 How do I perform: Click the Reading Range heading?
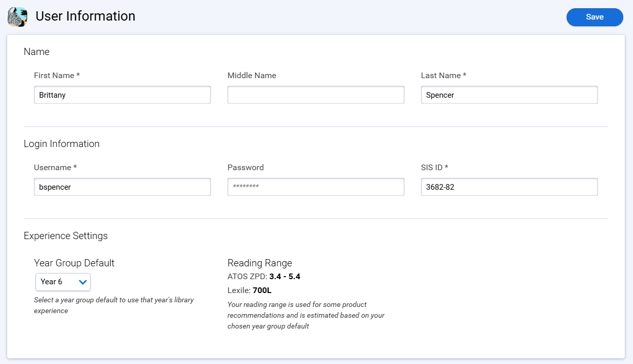pos(260,263)
